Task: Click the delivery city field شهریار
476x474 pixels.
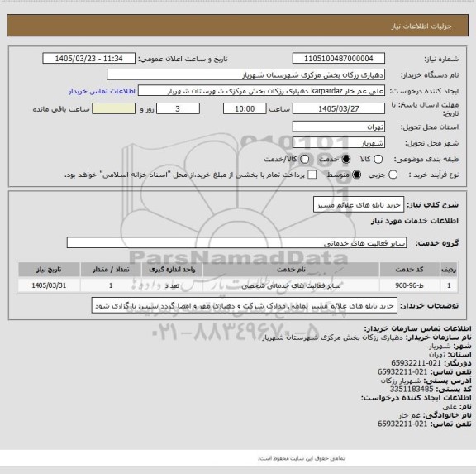Action: [339, 143]
